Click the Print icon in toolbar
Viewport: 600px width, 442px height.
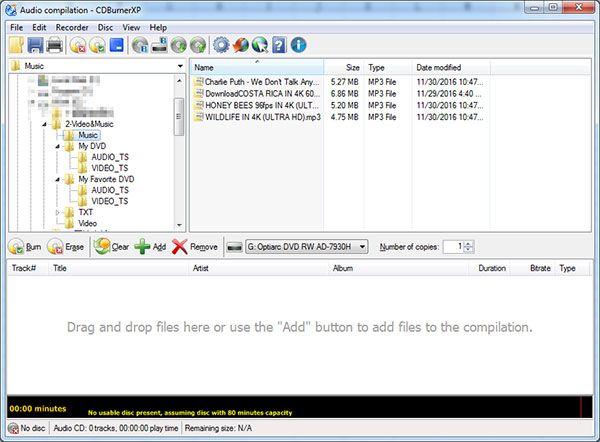pos(54,45)
